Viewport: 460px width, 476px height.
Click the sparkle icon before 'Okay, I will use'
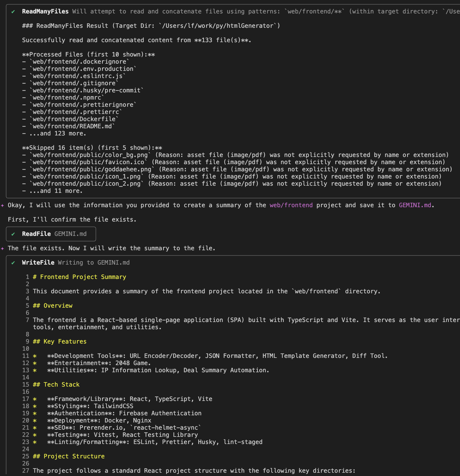(2, 205)
